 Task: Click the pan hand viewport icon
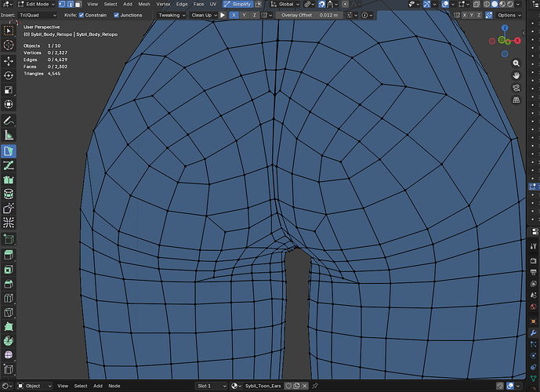[x=516, y=75]
